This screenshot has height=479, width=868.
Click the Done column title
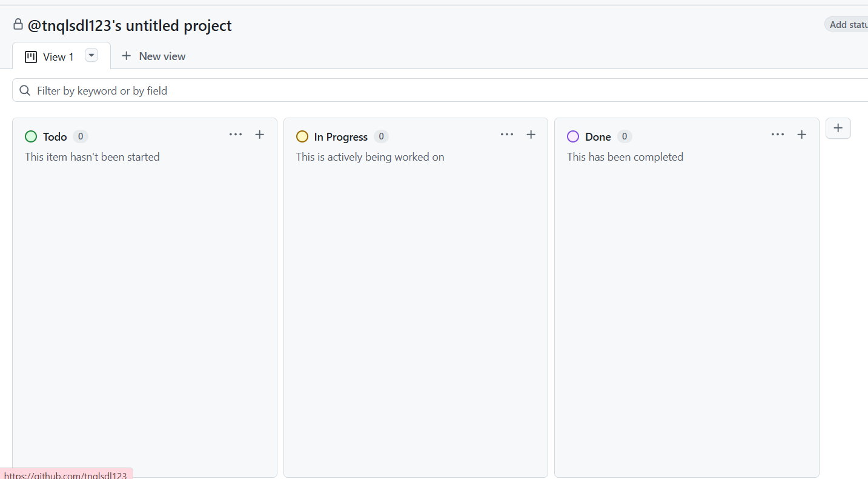point(598,136)
